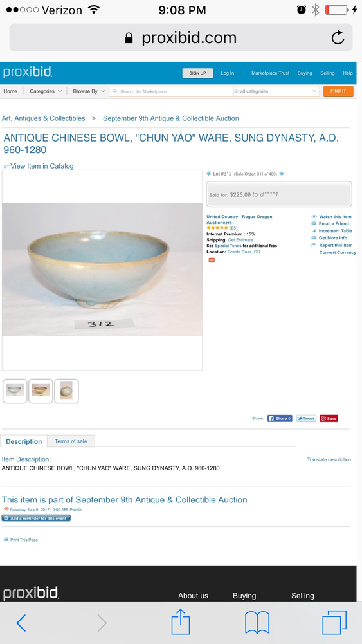Tap the Safari reload page icon
The height and width of the screenshot is (644, 362).
(338, 38)
